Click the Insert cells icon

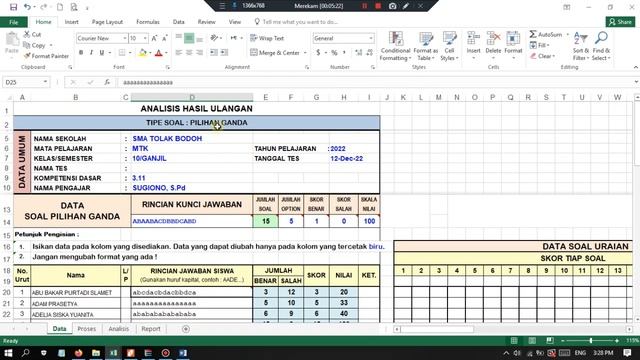[x=473, y=40]
